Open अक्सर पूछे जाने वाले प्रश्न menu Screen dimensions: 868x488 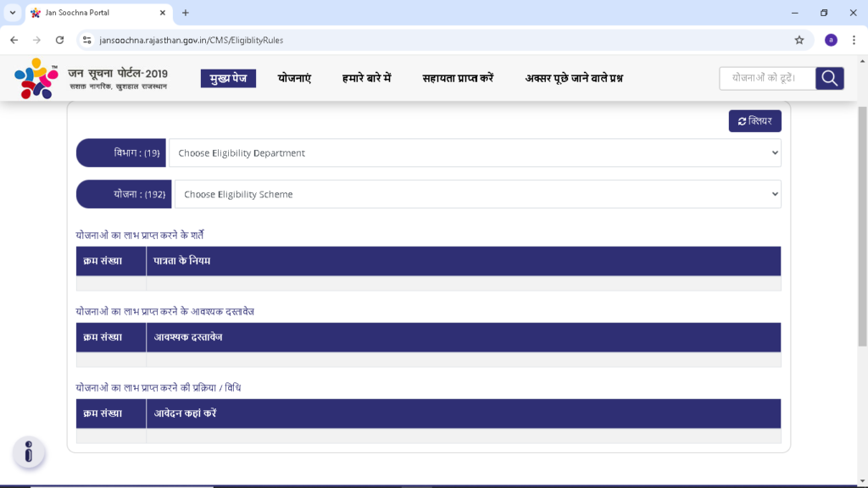(574, 79)
